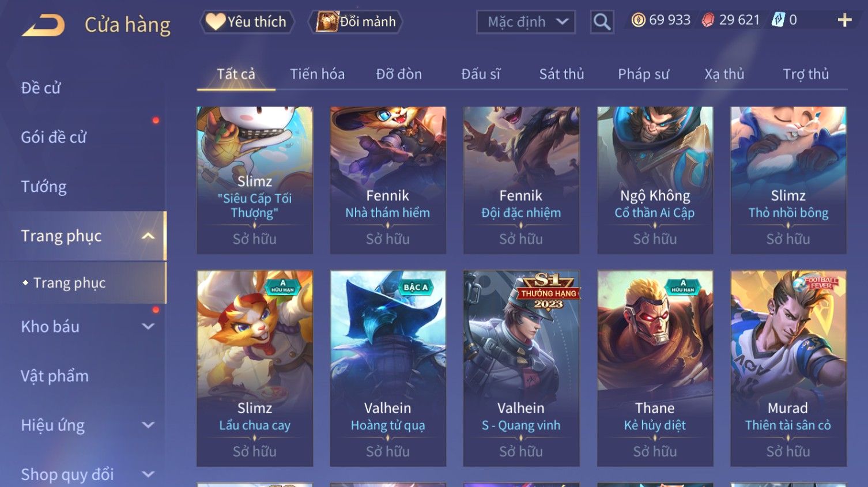
Task: Click the golden back arrow icon
Action: (x=44, y=25)
